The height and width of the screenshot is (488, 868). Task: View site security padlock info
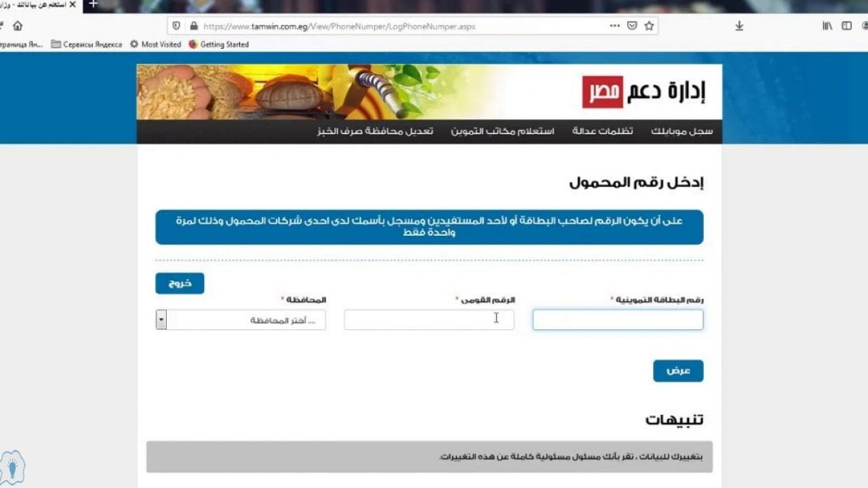pyautogui.click(x=194, y=26)
